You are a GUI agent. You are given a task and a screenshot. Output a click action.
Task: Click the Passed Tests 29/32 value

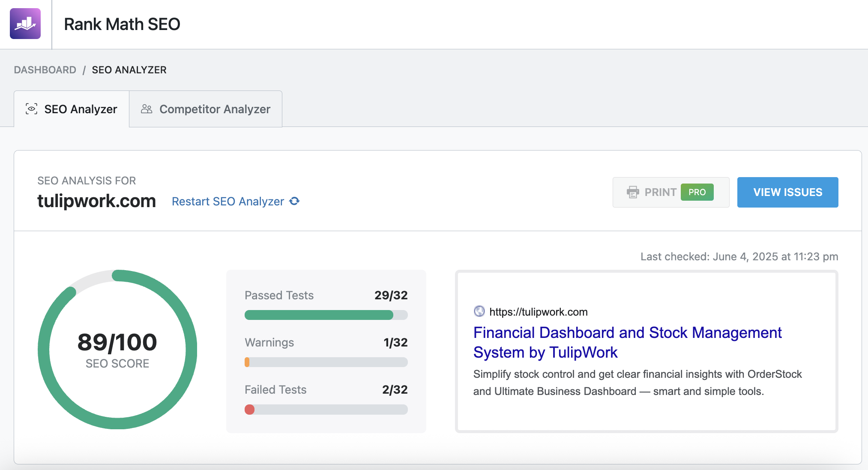point(391,295)
